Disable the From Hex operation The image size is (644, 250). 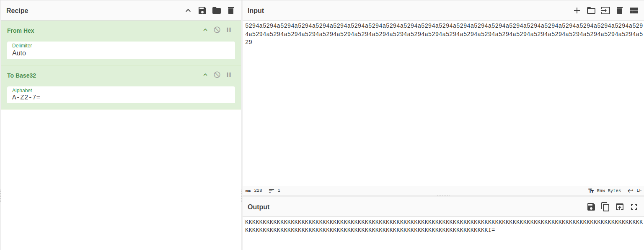[x=217, y=30]
